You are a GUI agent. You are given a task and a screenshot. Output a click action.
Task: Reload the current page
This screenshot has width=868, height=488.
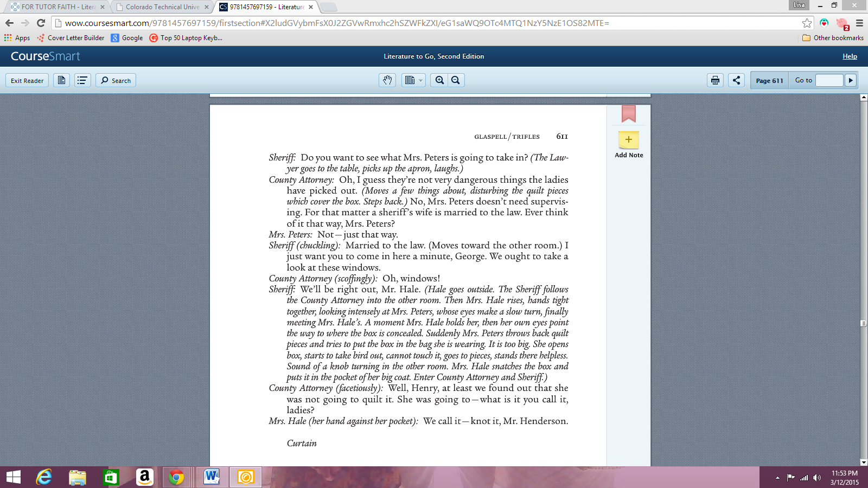[x=41, y=23]
